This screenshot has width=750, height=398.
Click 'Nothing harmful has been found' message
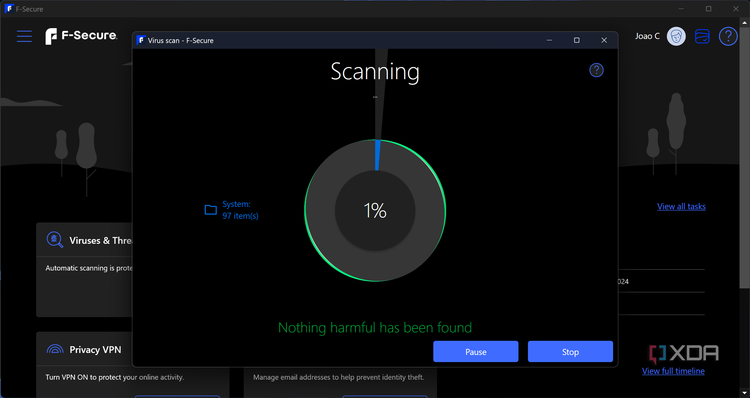pyautogui.click(x=375, y=328)
